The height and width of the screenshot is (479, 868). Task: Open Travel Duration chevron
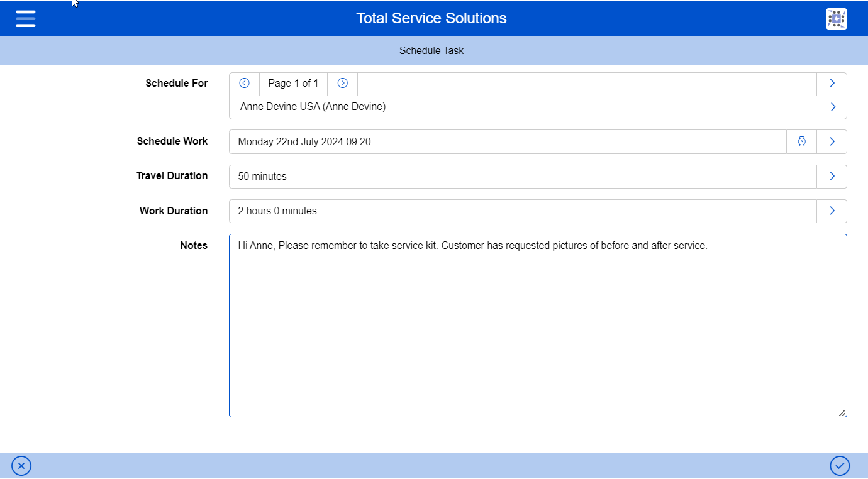[x=832, y=176]
